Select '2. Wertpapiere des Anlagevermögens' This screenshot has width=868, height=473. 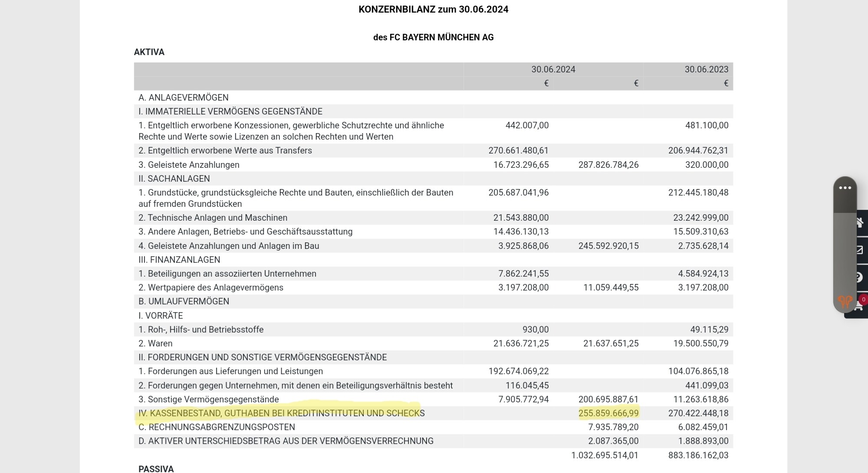[211, 287]
